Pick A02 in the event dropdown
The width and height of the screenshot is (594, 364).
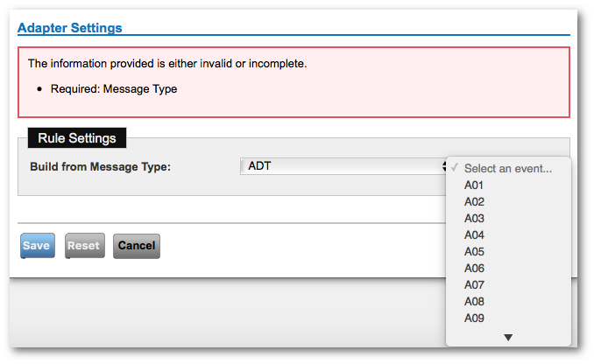[474, 202]
